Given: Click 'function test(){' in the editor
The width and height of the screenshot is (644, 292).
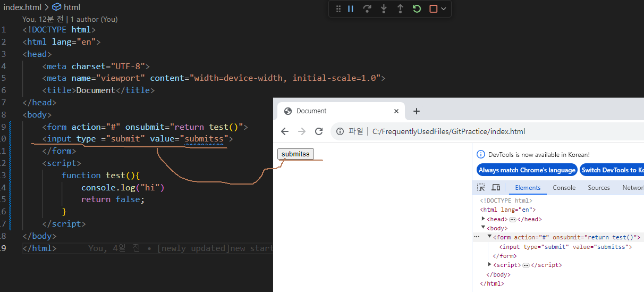Looking at the screenshot, I should [100, 175].
